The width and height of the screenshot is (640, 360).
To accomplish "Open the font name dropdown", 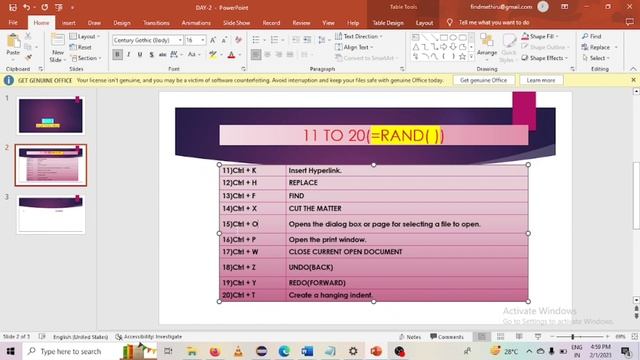I will [x=180, y=40].
